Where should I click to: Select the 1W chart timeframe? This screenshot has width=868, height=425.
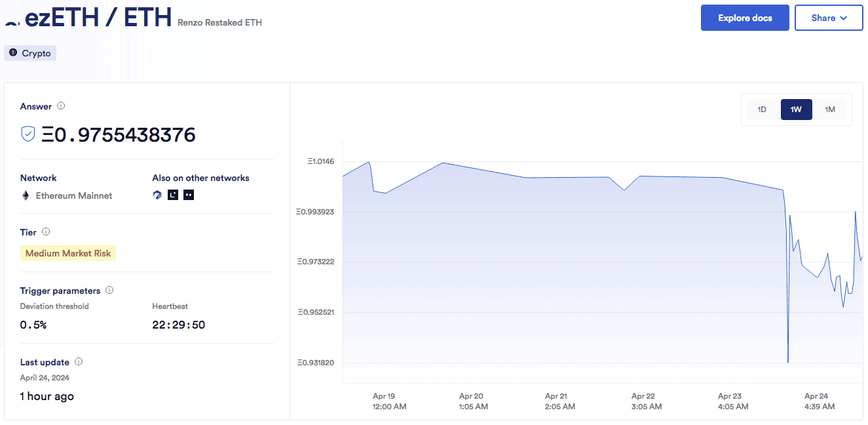point(796,110)
